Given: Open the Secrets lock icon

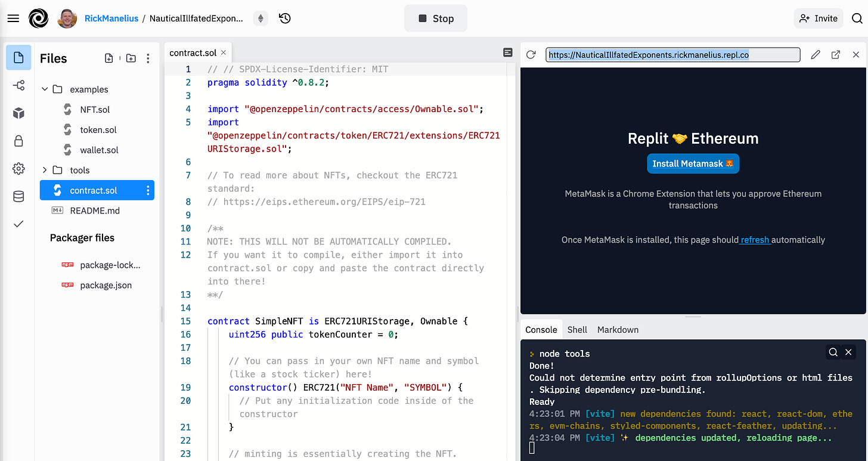Looking at the screenshot, I should [x=18, y=141].
